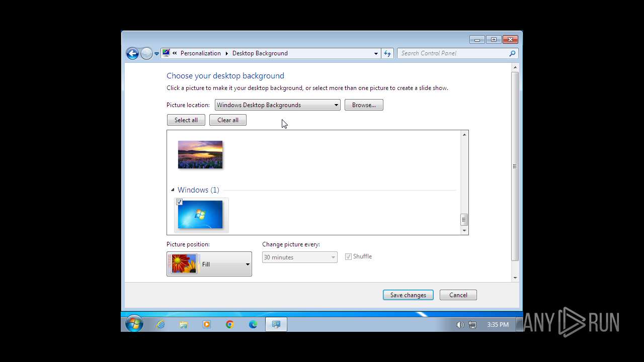The image size is (644, 362).
Task: Click the search magnifier icon
Action: pyautogui.click(x=513, y=53)
